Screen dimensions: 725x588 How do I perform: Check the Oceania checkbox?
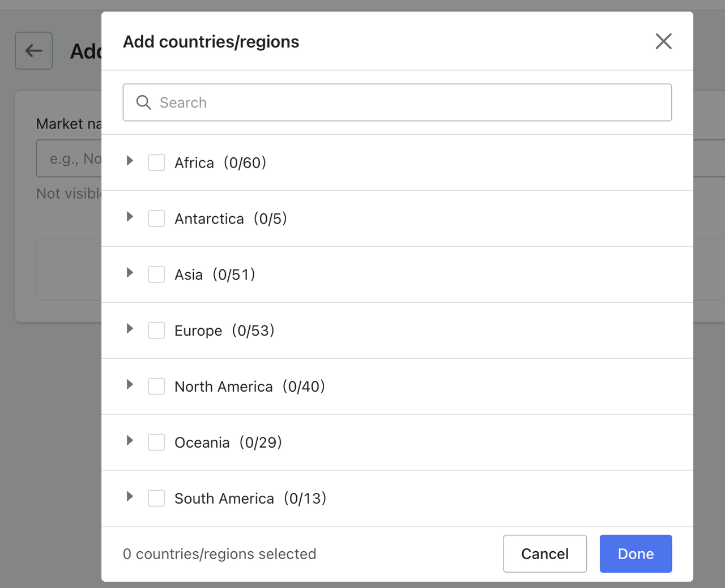[156, 442]
